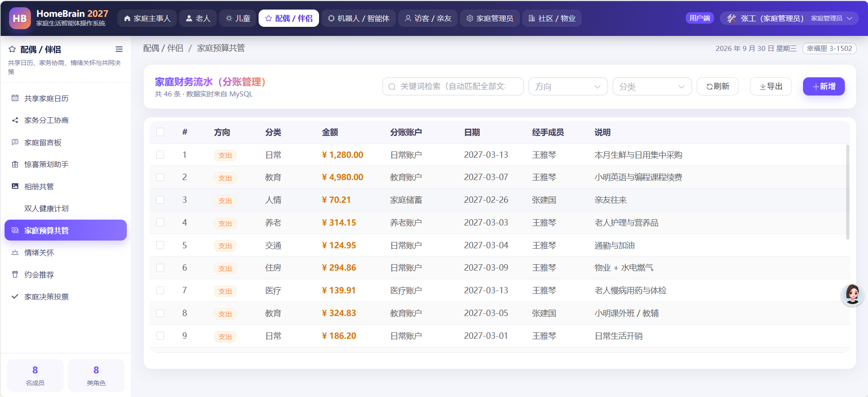Click calendar icon beside 共享家庭日历
This screenshot has width=868, height=397.
tap(15, 98)
